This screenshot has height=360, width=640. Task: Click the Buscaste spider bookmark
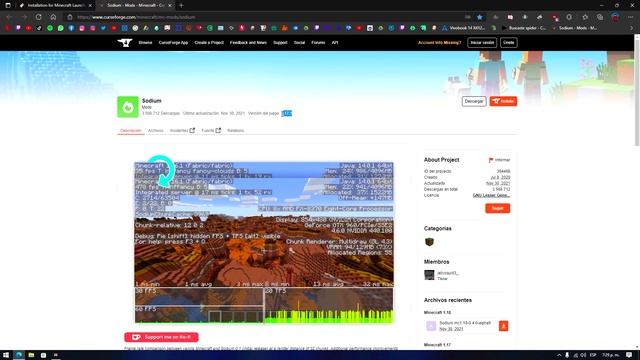click(x=524, y=28)
